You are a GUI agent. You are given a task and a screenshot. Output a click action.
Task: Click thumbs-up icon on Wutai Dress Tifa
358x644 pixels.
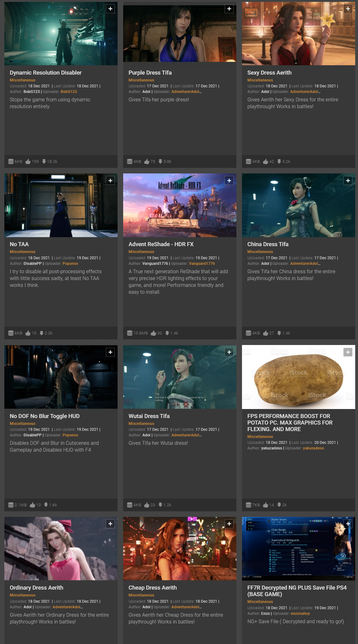click(147, 505)
